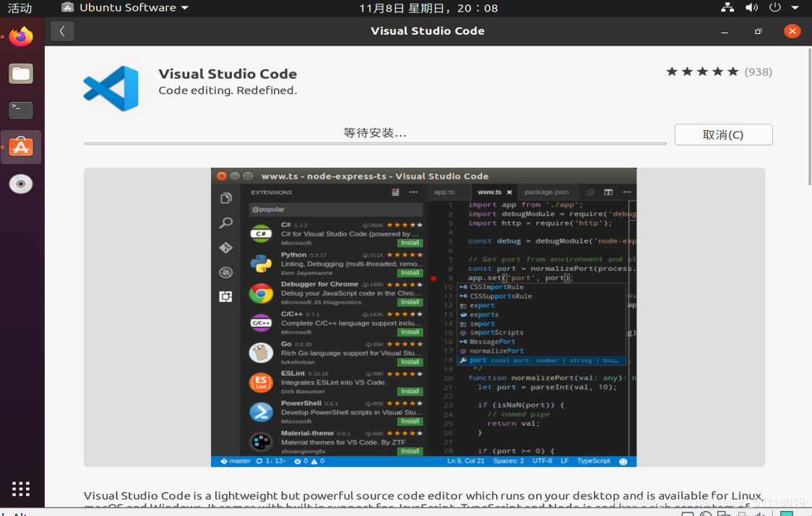Click TypeScript language mode entry
812x516 pixels.
tap(593, 461)
